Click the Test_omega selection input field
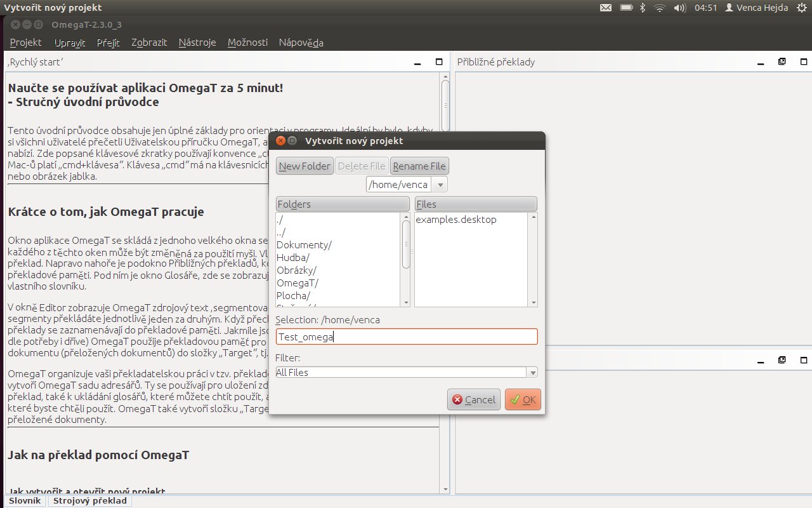 (x=407, y=337)
